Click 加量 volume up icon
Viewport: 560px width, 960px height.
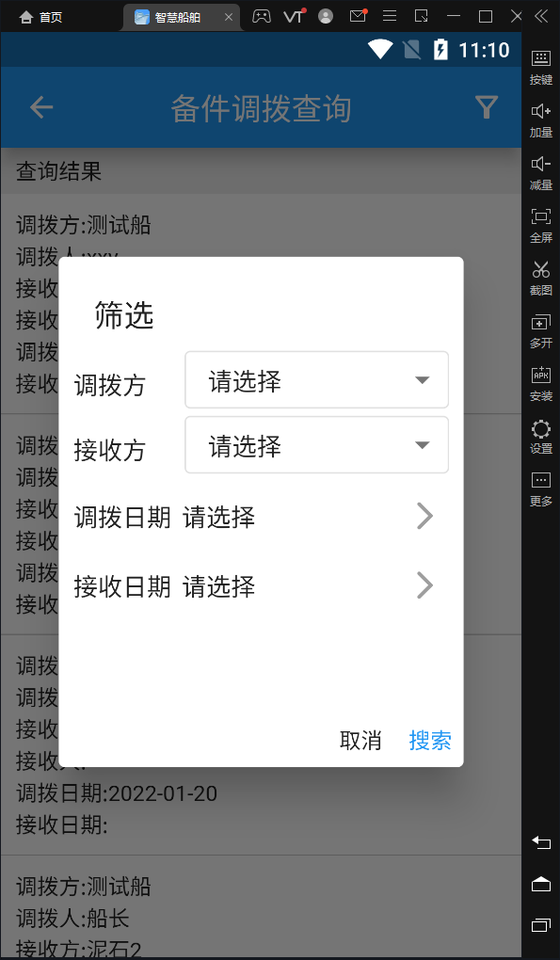[x=541, y=120]
